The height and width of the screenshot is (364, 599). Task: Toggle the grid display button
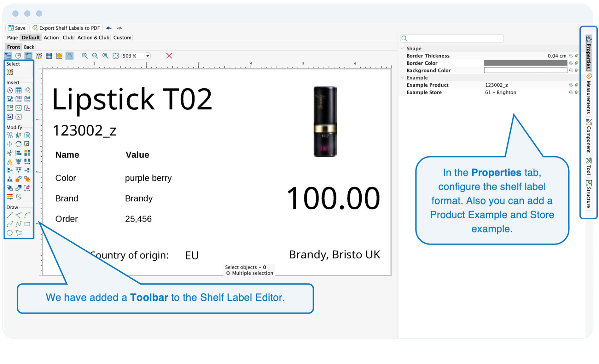click(x=49, y=56)
